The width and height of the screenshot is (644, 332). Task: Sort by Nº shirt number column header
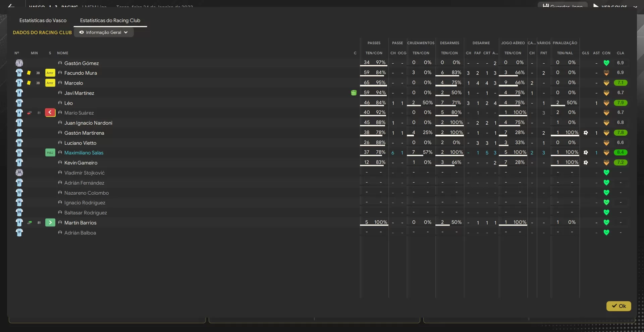point(17,53)
